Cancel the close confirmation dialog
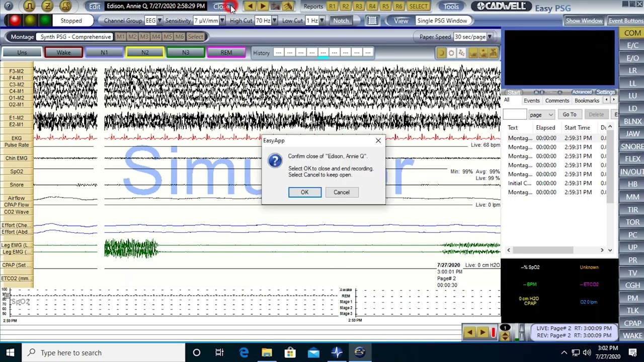Screen dimensions: 644x362 pyautogui.click(x=341, y=192)
